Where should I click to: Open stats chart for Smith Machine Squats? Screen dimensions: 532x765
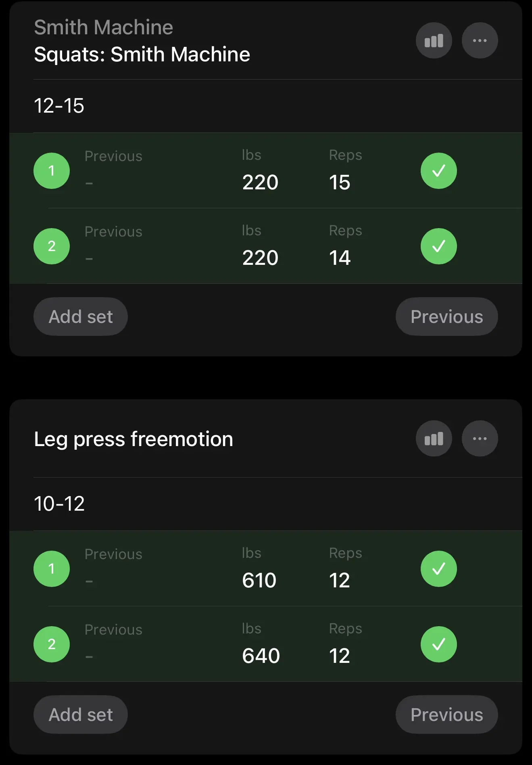(434, 40)
